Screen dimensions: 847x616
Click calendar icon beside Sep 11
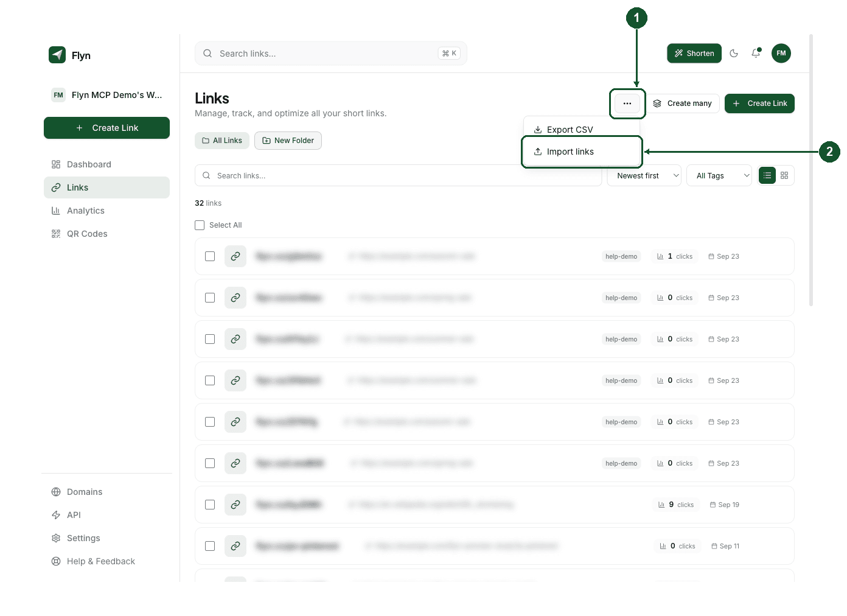click(x=714, y=546)
